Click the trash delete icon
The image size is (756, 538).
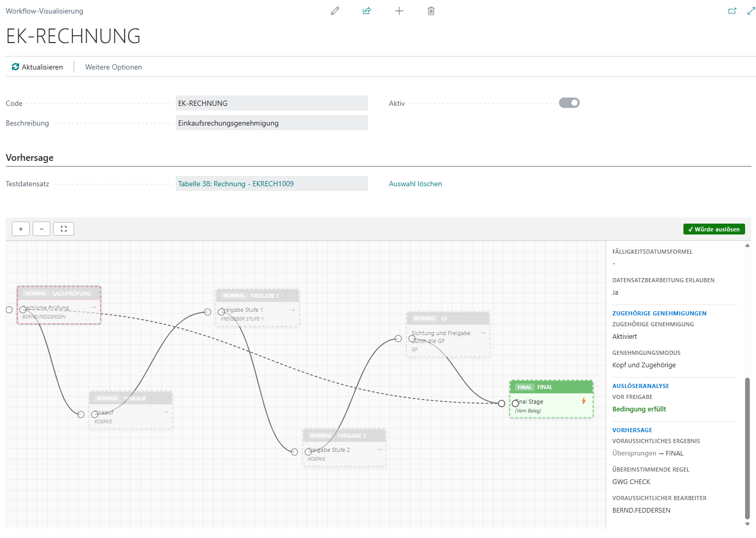(431, 11)
